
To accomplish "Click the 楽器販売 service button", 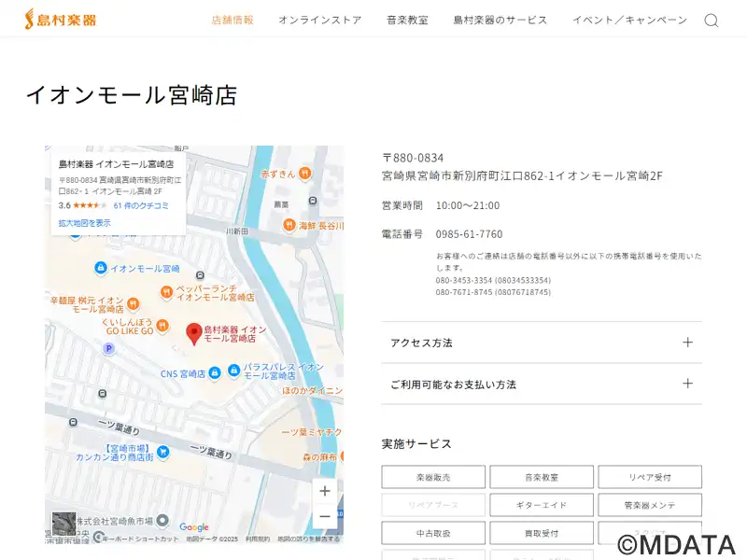I will 433,477.
